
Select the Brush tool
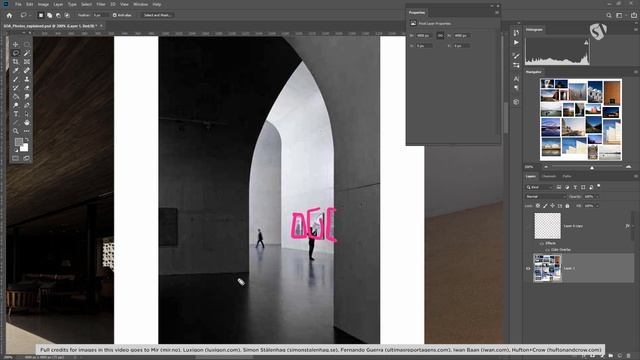tap(16, 79)
